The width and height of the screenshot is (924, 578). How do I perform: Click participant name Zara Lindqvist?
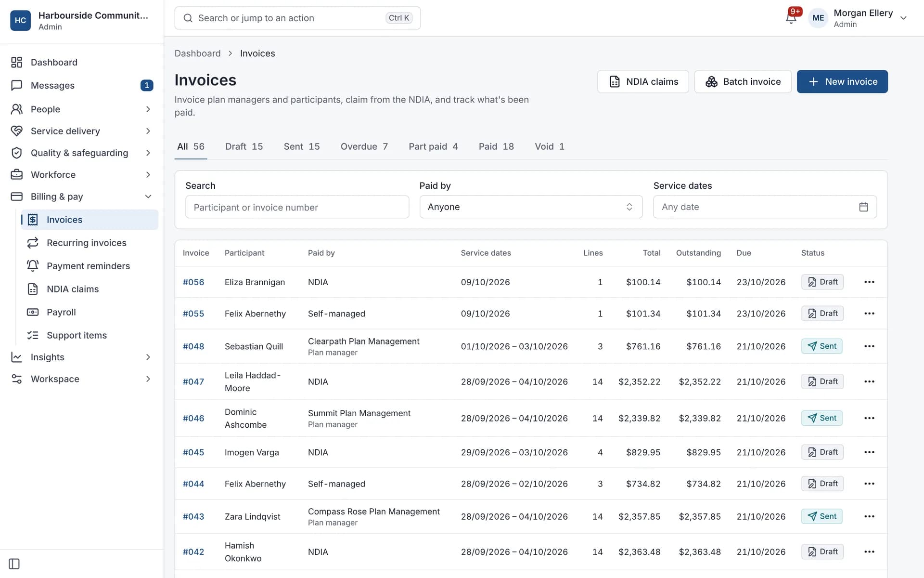click(252, 516)
